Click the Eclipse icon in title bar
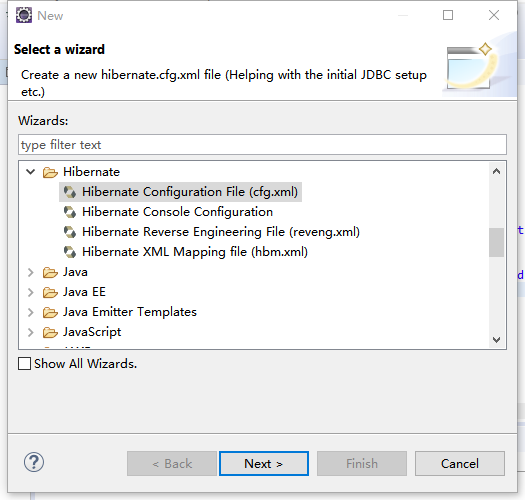525x500 pixels. 24,15
